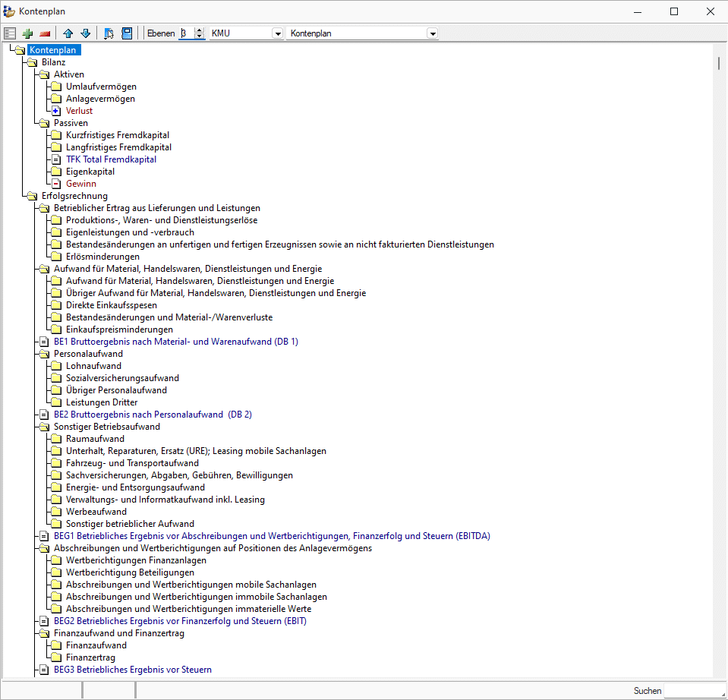Viewport: 728px width, 700px height.
Task: Select the Gewinn entry
Action: point(80,184)
